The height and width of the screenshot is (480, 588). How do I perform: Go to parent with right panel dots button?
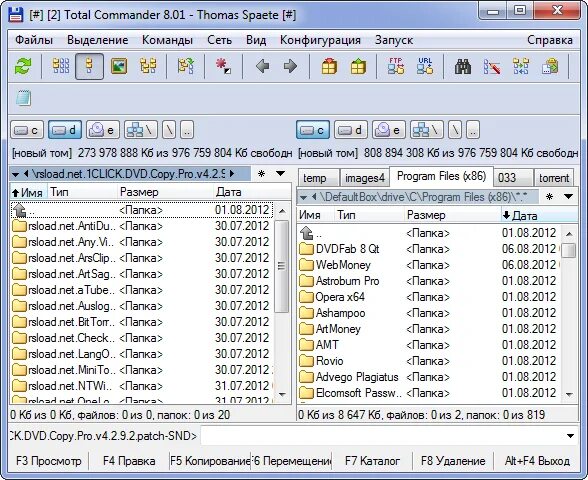tap(473, 130)
